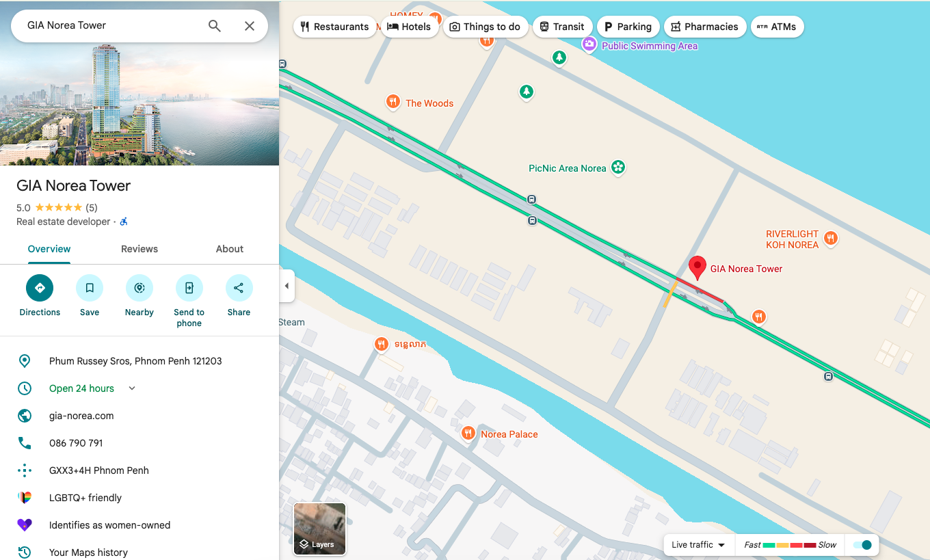The height and width of the screenshot is (560, 930).
Task: Click the plus code dots icon
Action: [25, 470]
